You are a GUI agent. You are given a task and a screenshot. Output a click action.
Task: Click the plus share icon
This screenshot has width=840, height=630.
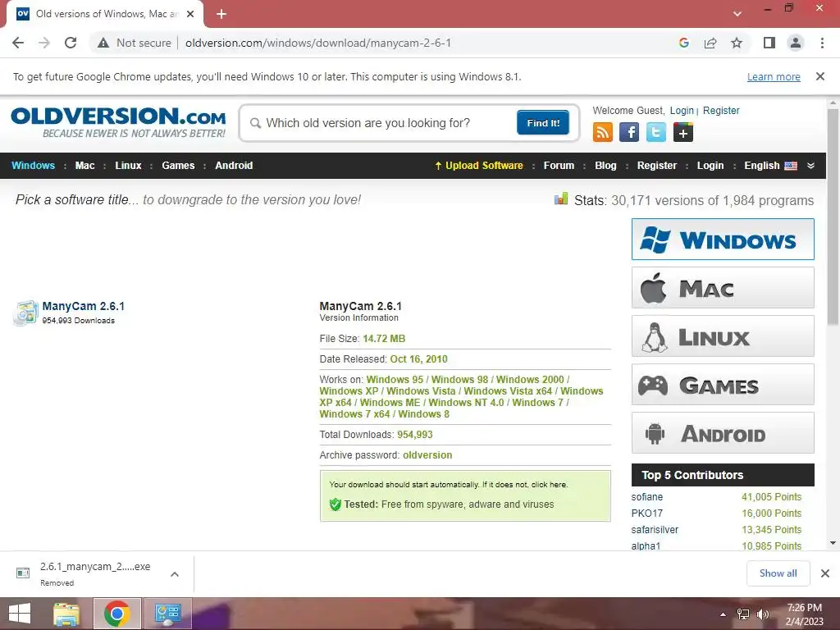683,132
